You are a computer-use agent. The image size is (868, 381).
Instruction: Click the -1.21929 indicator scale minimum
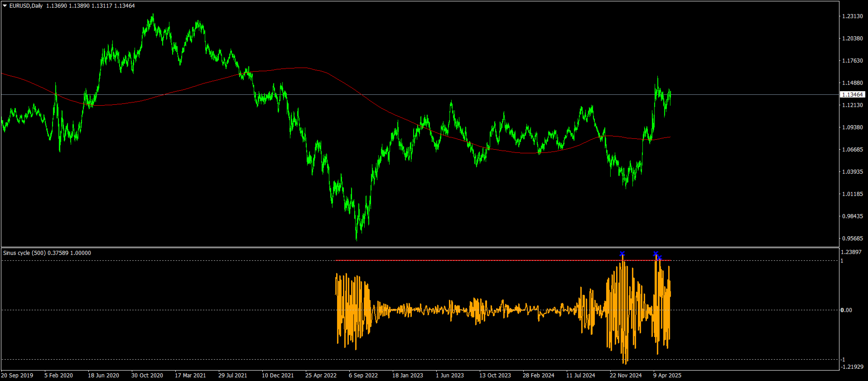tap(852, 366)
